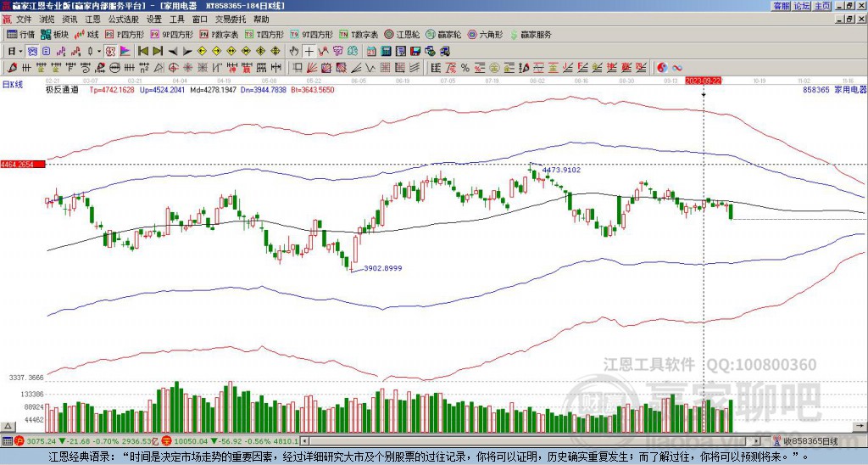Open the 9T四方形 tool
Viewport: 868px width, 465px height.
(x=312, y=34)
